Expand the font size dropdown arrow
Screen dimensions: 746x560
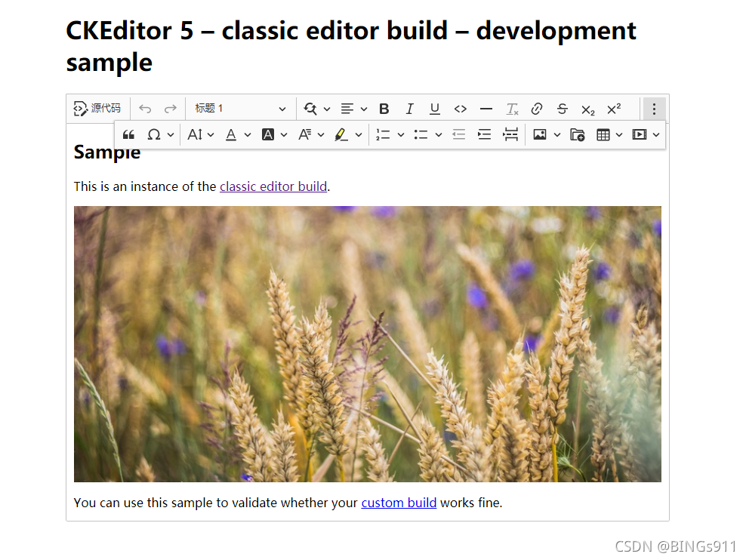click(x=211, y=134)
